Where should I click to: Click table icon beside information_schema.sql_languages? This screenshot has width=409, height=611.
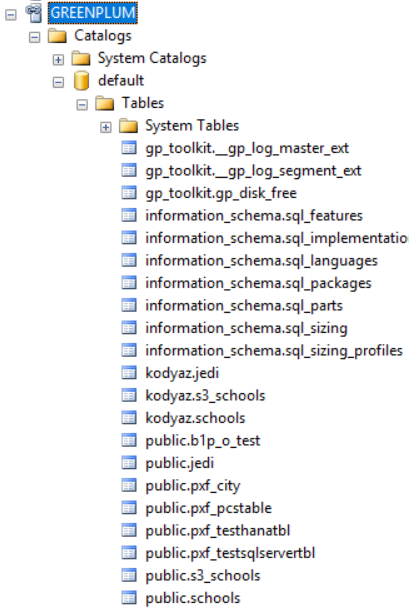tap(129, 261)
